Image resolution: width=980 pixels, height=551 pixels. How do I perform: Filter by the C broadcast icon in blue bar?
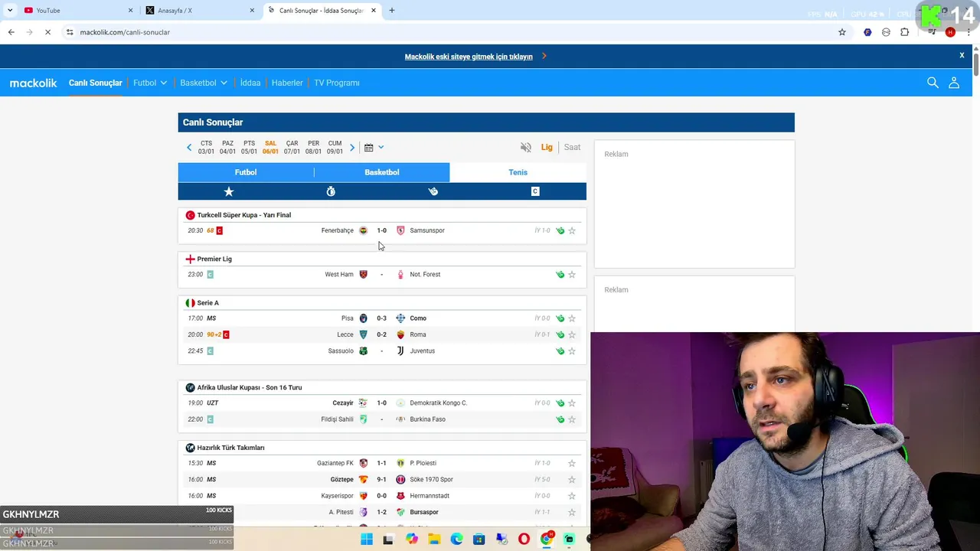[x=535, y=191]
